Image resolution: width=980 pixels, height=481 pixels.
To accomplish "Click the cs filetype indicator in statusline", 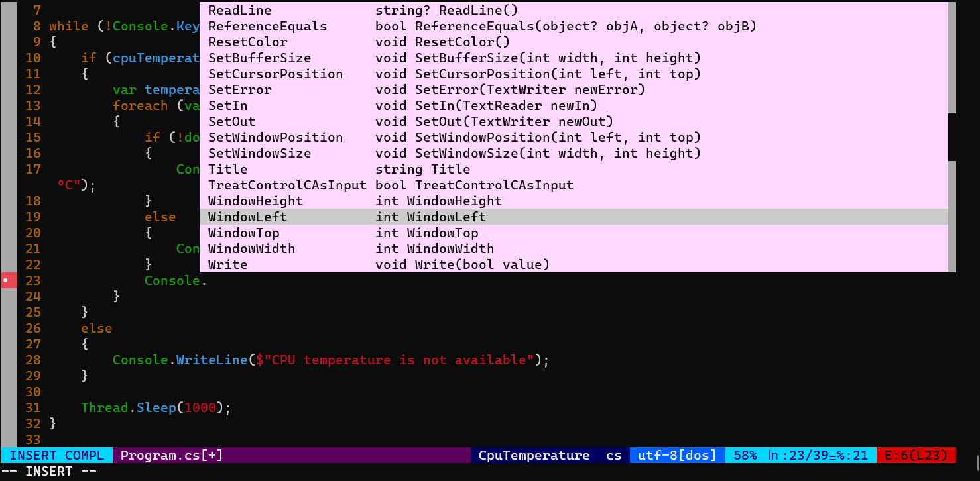I will click(x=613, y=455).
